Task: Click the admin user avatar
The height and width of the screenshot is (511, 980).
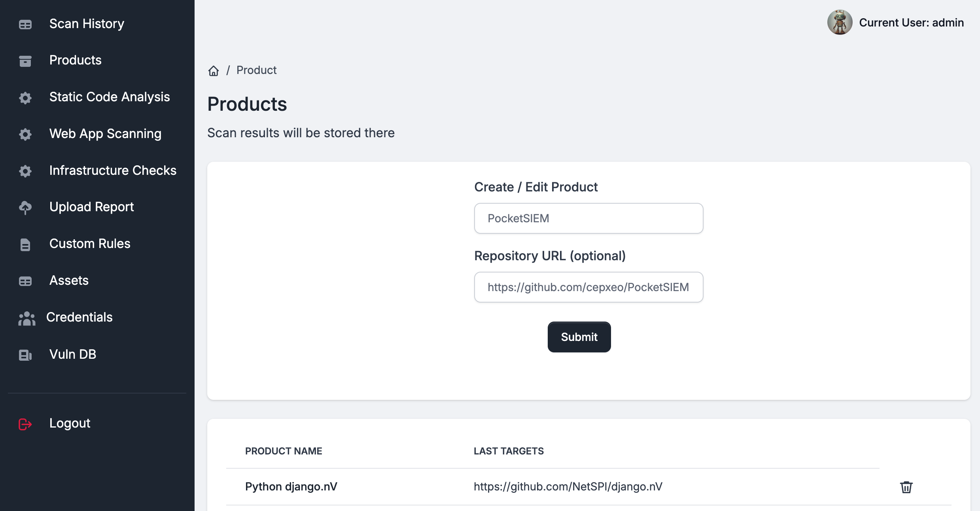Action: point(839,23)
